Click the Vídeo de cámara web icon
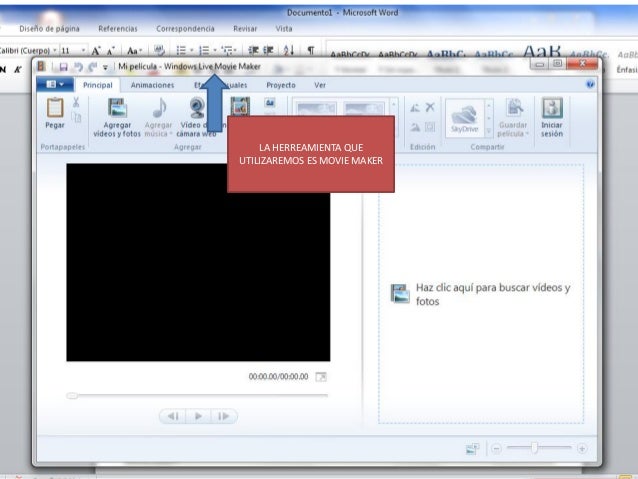 (197, 108)
